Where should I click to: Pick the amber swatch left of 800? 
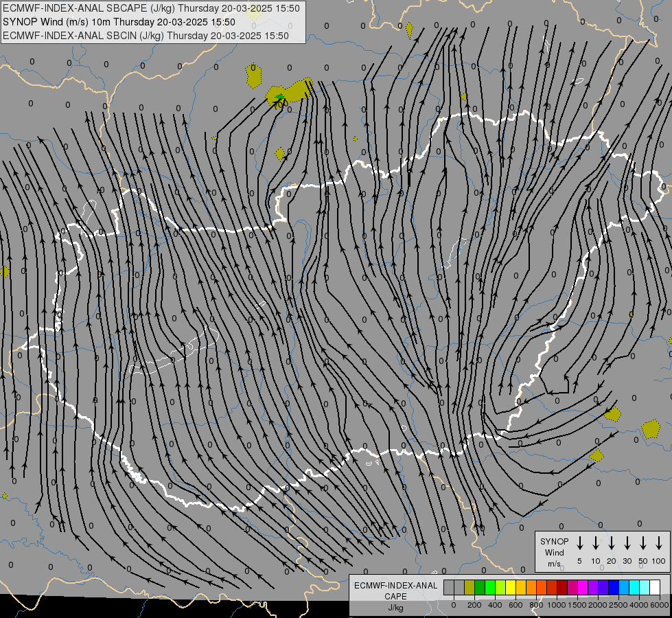(521, 587)
